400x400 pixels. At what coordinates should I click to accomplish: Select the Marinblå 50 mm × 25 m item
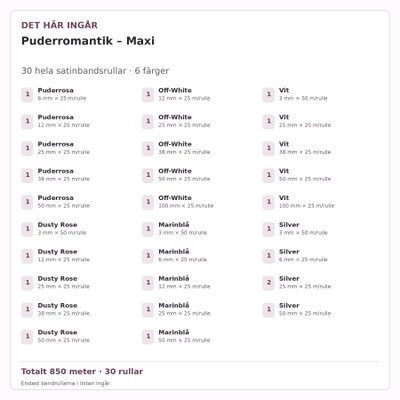pyautogui.click(x=198, y=336)
